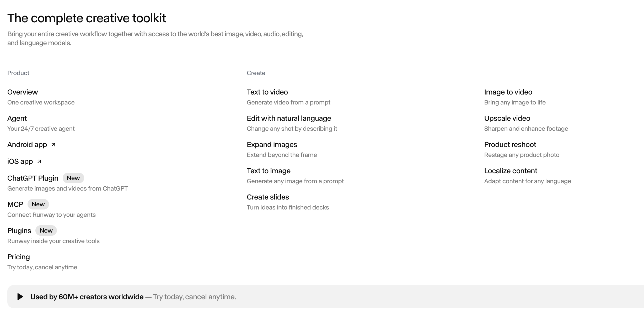Open Plugins from the Product column

(19, 231)
